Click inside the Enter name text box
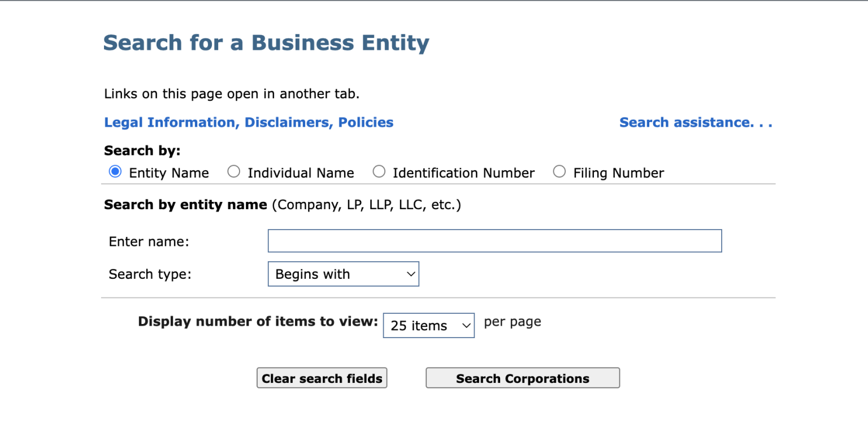The height and width of the screenshot is (432, 868). (x=494, y=240)
